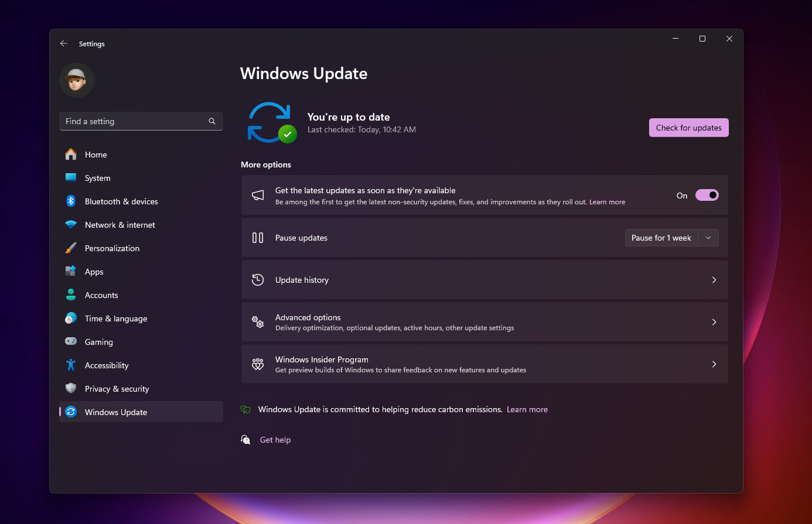Select Windows Update in sidebar
The width and height of the screenshot is (812, 524).
point(141,412)
